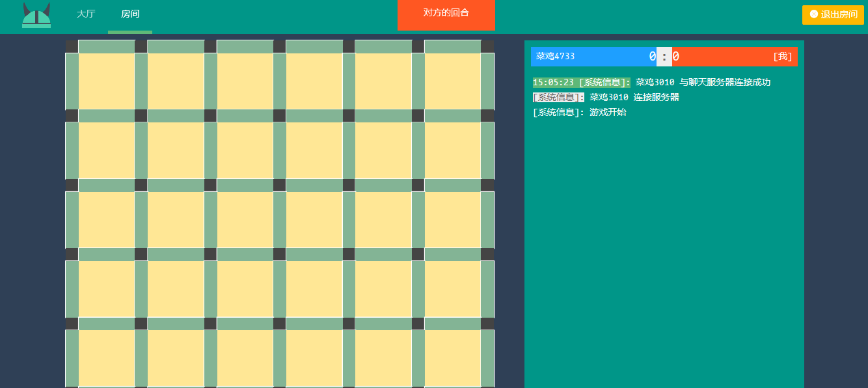Draw edge below fourth-row last box
Screen dimensions: 868x388
pos(453,324)
